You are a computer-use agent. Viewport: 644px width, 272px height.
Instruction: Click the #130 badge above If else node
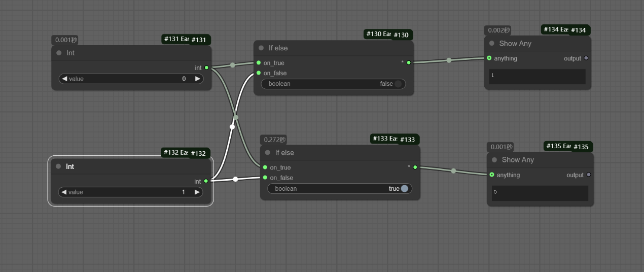click(401, 35)
